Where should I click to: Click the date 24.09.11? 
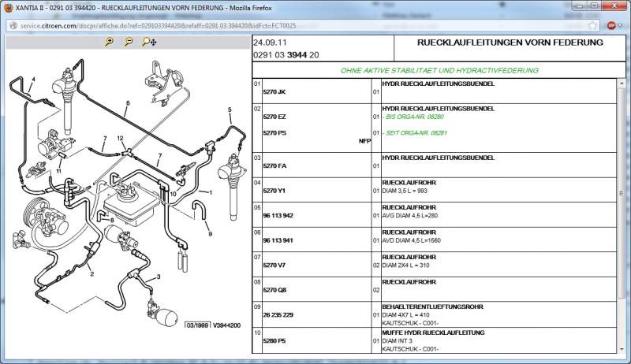(x=270, y=43)
